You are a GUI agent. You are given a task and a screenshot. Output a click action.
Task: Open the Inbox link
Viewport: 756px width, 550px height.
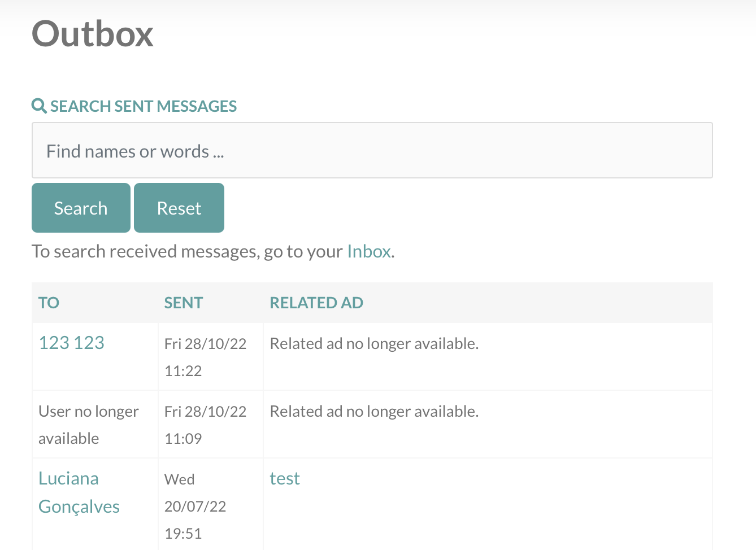pyautogui.click(x=369, y=251)
